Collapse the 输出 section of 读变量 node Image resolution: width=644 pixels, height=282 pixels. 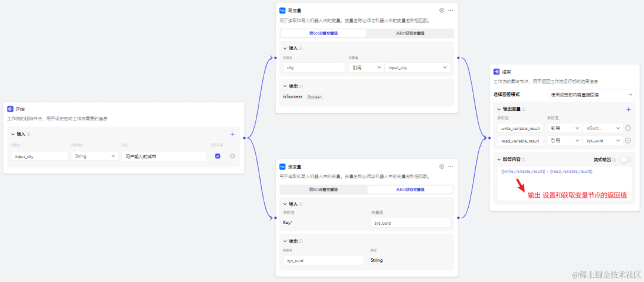point(285,241)
